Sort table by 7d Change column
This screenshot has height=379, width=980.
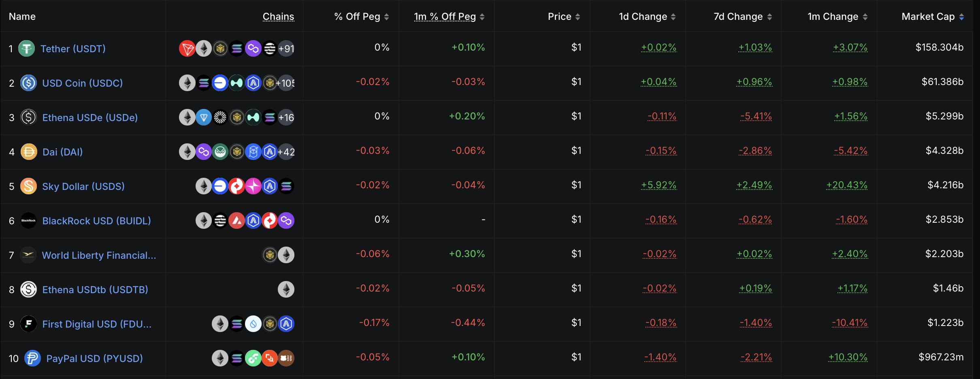tap(743, 17)
